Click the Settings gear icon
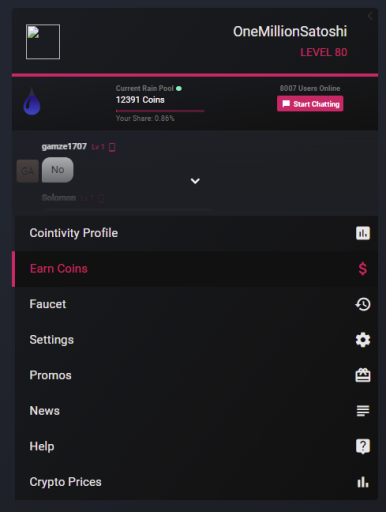The image size is (386, 512). [363, 340]
